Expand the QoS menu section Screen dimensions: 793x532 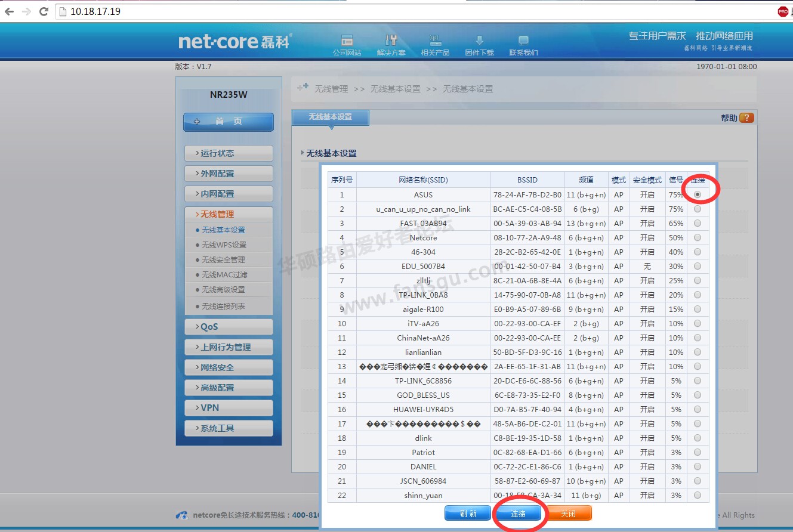coord(229,327)
